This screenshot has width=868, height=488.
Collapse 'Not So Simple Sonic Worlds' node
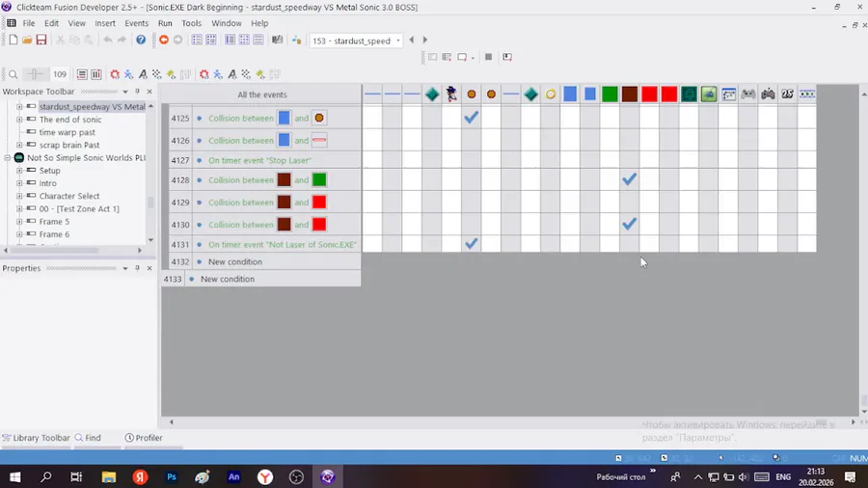(x=7, y=158)
